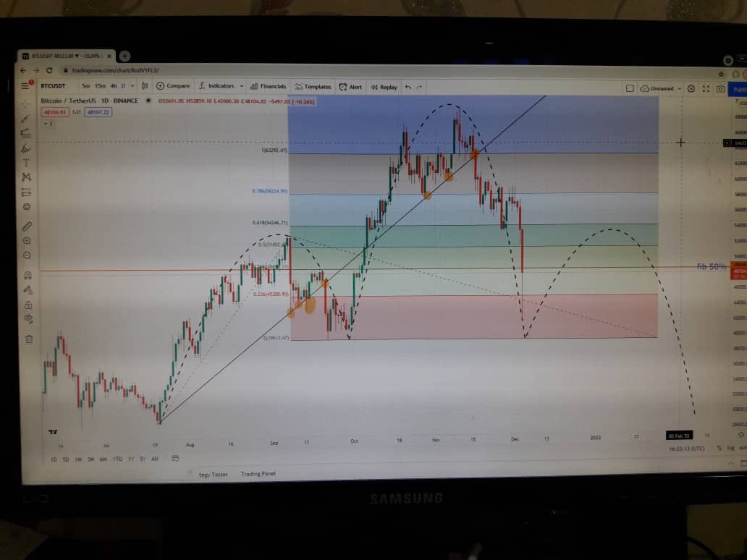
Task: Open the Fibonacci and Gann tools
Action: tap(26, 133)
